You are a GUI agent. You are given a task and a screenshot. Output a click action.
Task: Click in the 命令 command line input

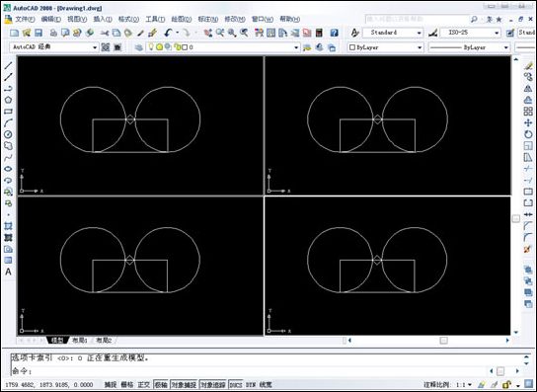click(x=250, y=370)
